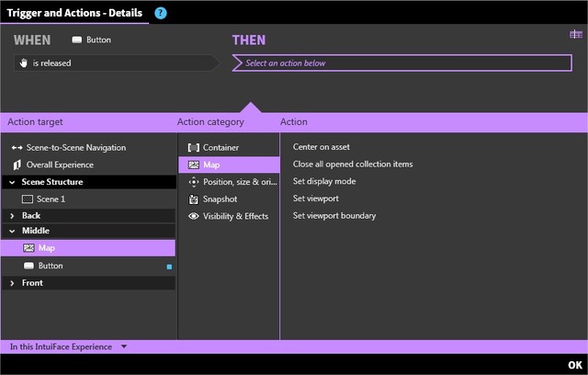Image resolution: width=588 pixels, height=375 pixels.
Task: Select the Map asset in Middle layer
Action: point(46,248)
